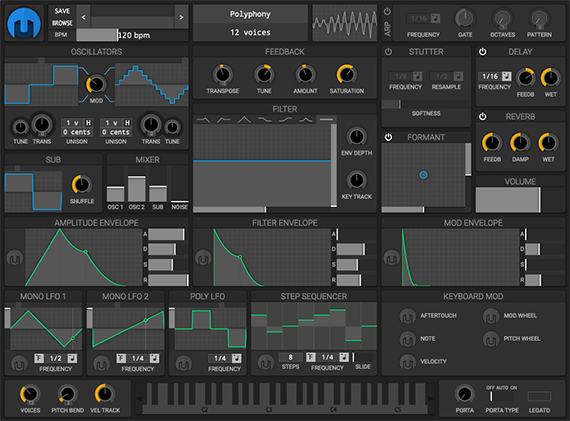Click the Mod Wheel modulation icon
Image resolution: width=570 pixels, height=421 pixels.
(491, 316)
